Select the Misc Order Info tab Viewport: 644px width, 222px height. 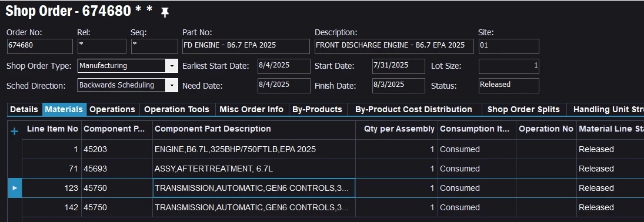click(251, 110)
